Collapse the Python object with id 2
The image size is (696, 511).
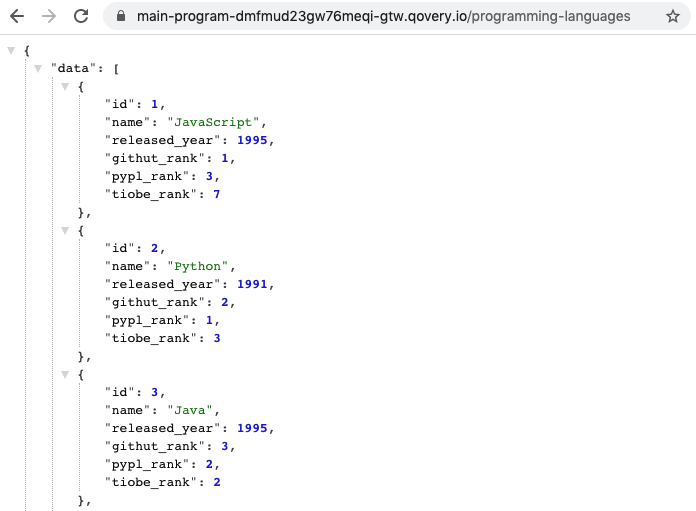pos(65,230)
